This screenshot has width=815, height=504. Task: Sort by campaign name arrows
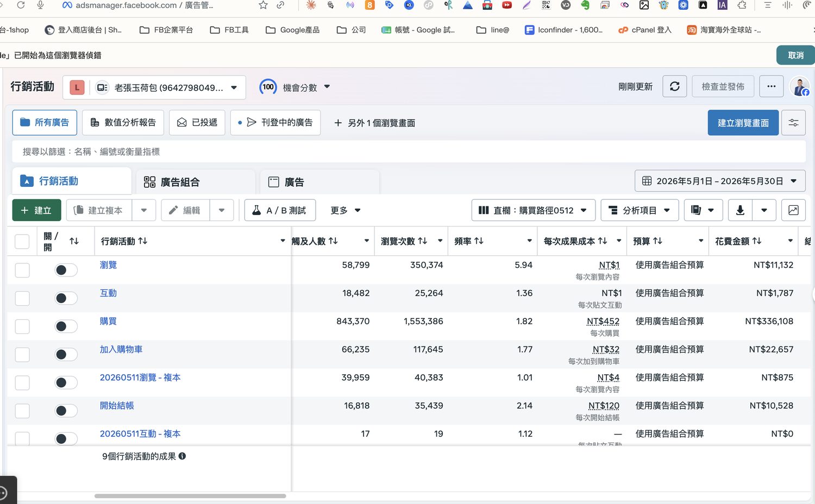coord(143,241)
